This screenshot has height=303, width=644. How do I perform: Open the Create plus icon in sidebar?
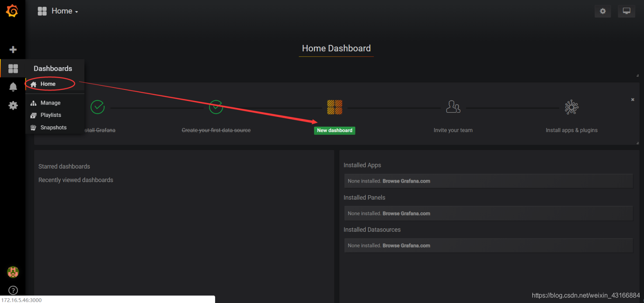13,50
